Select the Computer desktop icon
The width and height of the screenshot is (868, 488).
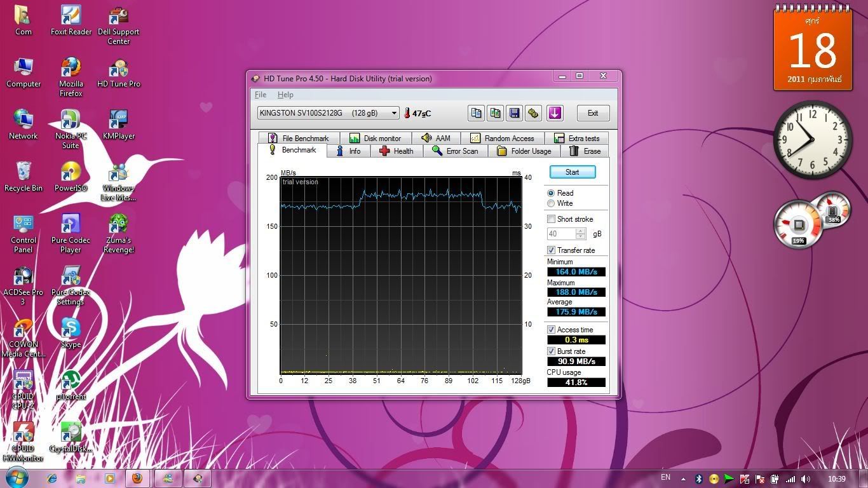(x=24, y=73)
